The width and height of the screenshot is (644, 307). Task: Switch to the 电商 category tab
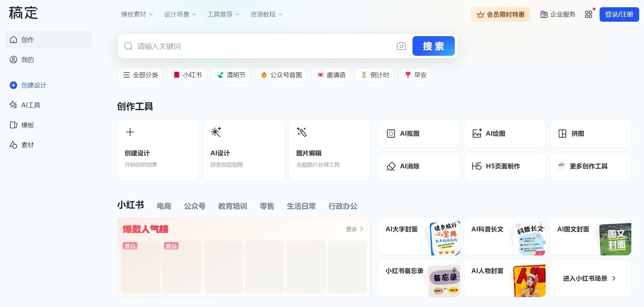tap(164, 206)
